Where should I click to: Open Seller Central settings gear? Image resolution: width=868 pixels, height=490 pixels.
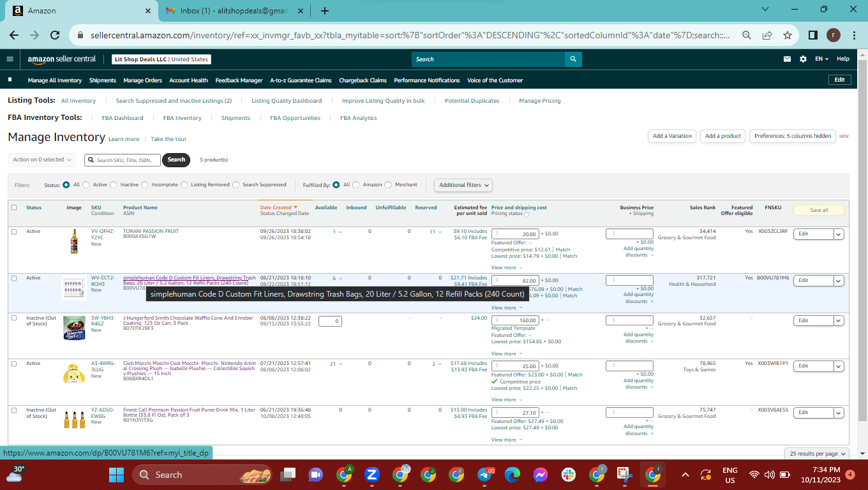click(x=803, y=59)
